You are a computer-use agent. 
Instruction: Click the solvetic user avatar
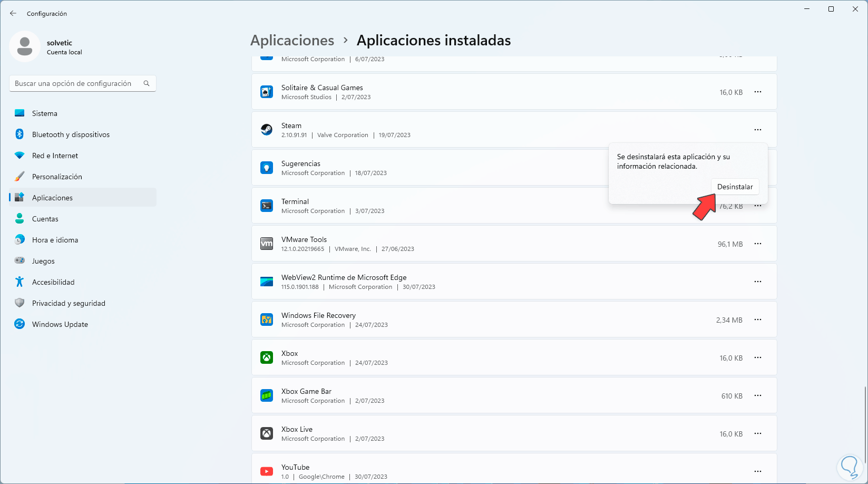pyautogui.click(x=25, y=46)
